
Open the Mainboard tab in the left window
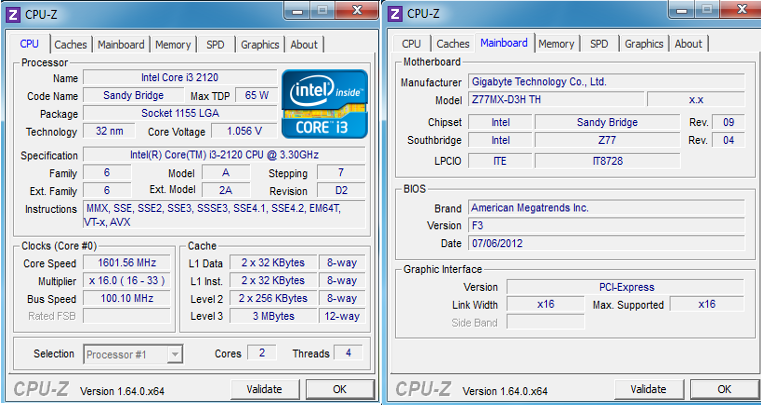[x=121, y=45]
